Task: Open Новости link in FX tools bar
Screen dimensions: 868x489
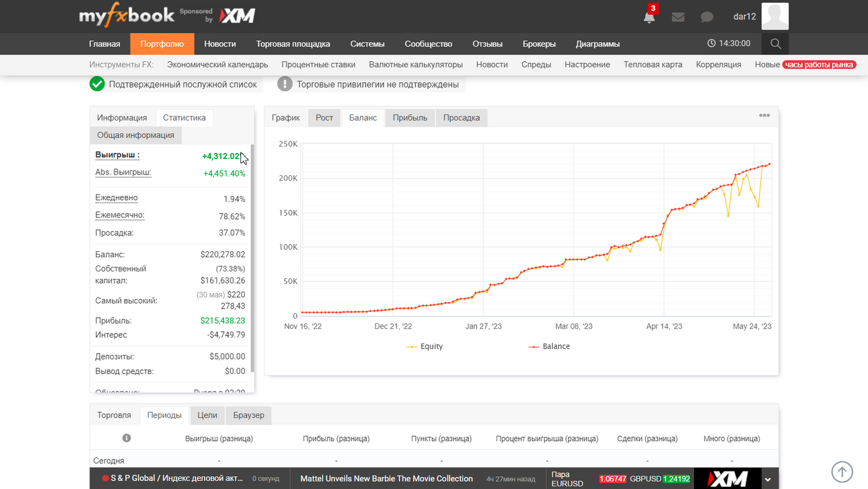Action: click(492, 65)
